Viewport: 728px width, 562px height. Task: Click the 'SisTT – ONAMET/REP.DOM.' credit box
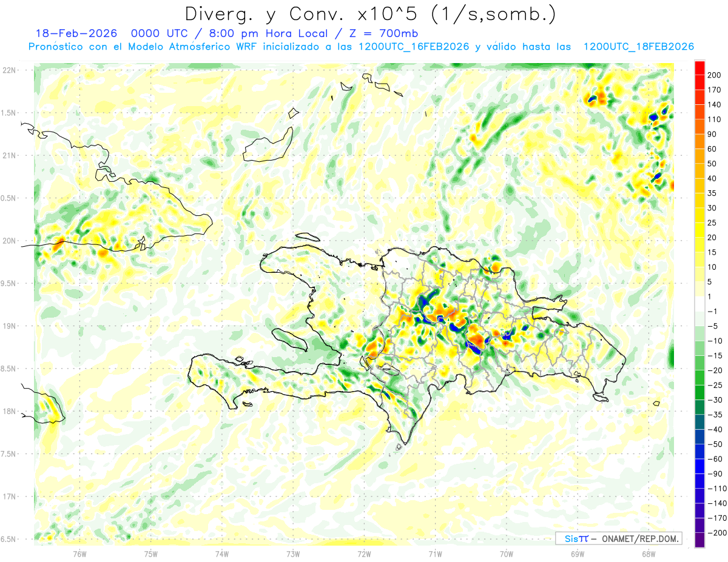coord(618,538)
